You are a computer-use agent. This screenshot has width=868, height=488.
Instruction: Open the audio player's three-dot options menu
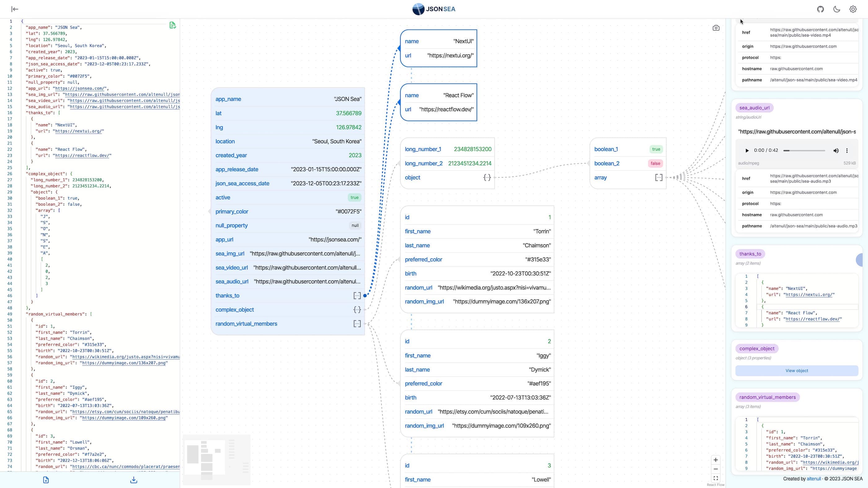(x=847, y=151)
